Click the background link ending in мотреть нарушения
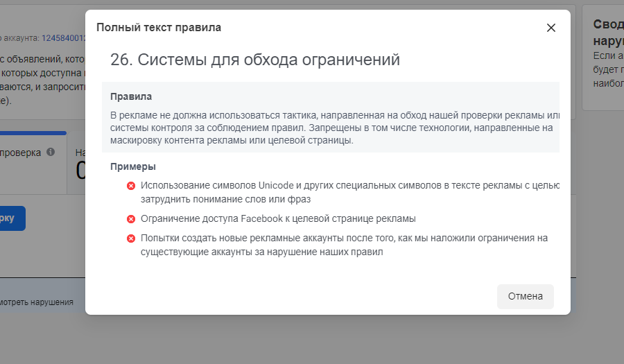This screenshot has width=624, height=364. click(x=36, y=302)
